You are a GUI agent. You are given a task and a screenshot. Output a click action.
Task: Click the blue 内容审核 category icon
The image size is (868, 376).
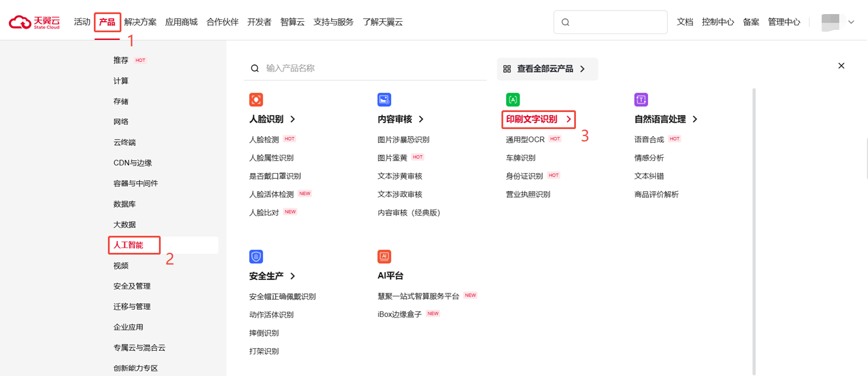(x=384, y=100)
